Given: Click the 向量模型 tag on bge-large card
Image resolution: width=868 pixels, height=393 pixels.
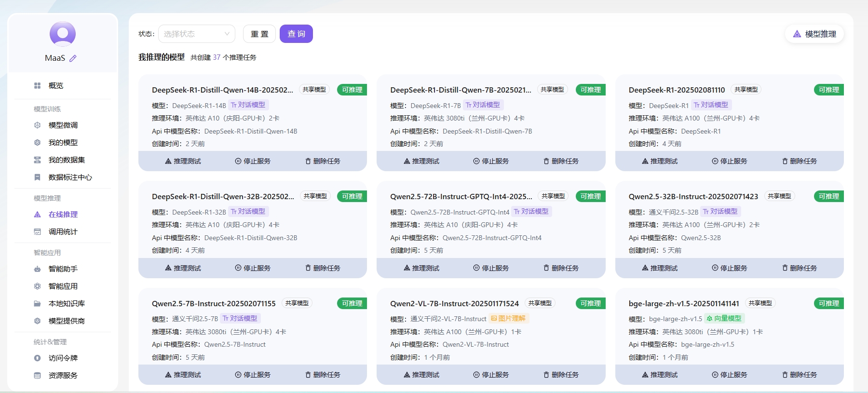Looking at the screenshot, I should pyautogui.click(x=724, y=318).
